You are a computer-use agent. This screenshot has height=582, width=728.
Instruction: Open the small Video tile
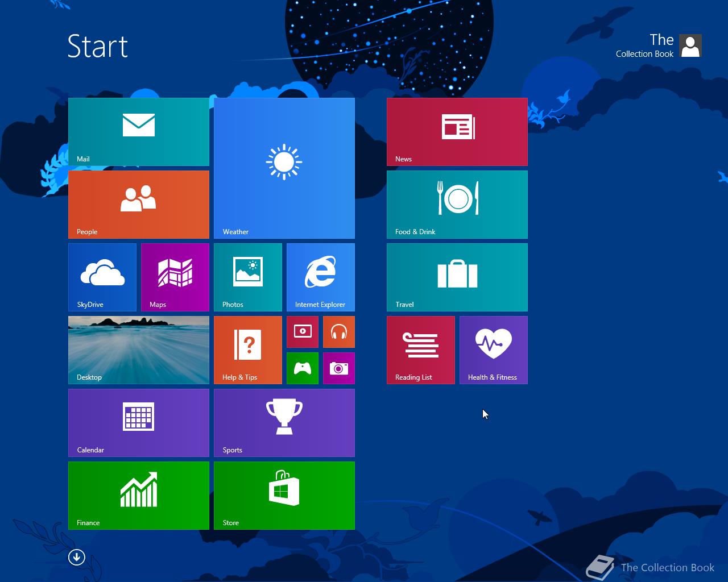[x=303, y=332]
